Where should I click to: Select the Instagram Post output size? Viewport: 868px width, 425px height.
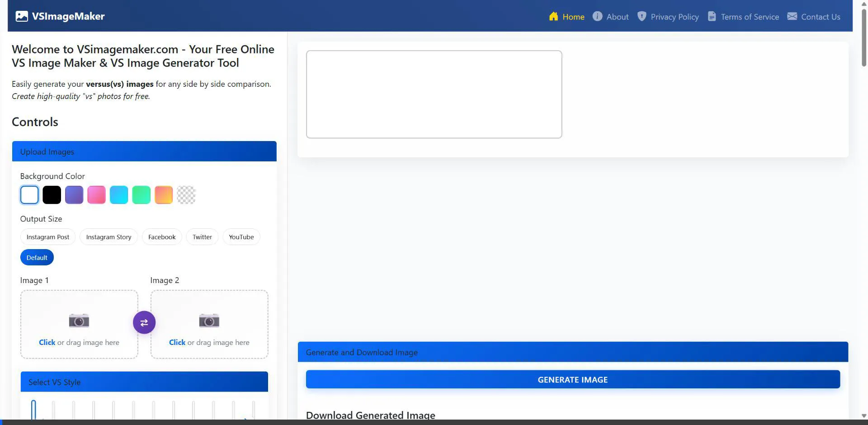tap(48, 237)
